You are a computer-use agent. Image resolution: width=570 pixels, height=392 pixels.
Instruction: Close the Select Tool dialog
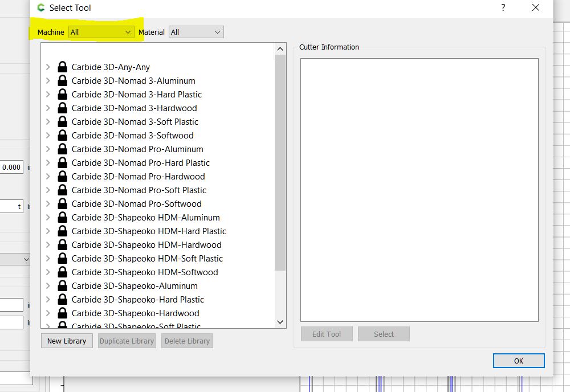(x=536, y=7)
